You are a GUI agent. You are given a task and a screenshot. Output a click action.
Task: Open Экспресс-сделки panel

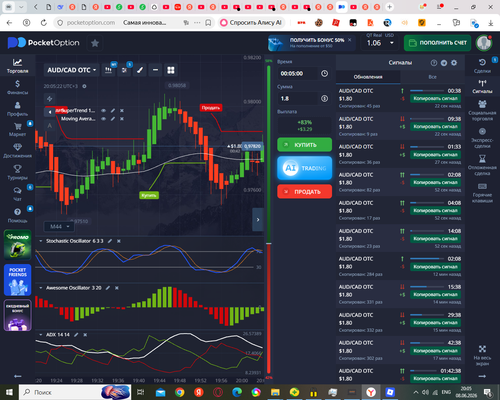(482, 138)
